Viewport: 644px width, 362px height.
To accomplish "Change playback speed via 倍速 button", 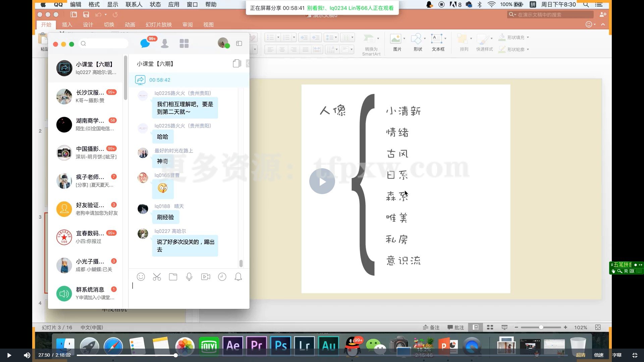I will pyautogui.click(x=599, y=355).
